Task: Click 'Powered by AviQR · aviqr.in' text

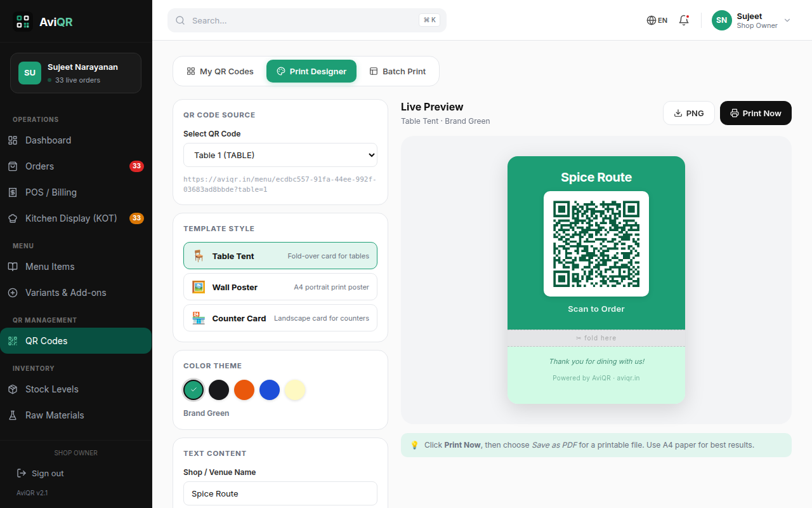Action: click(596, 378)
